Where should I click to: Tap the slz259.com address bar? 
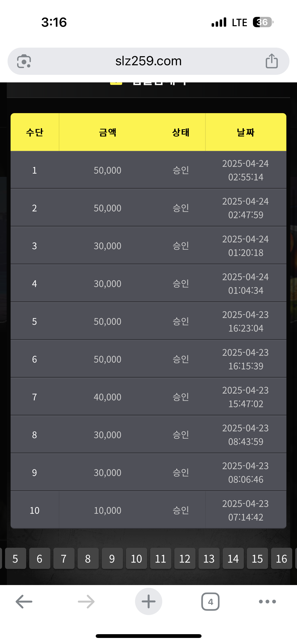(x=148, y=61)
